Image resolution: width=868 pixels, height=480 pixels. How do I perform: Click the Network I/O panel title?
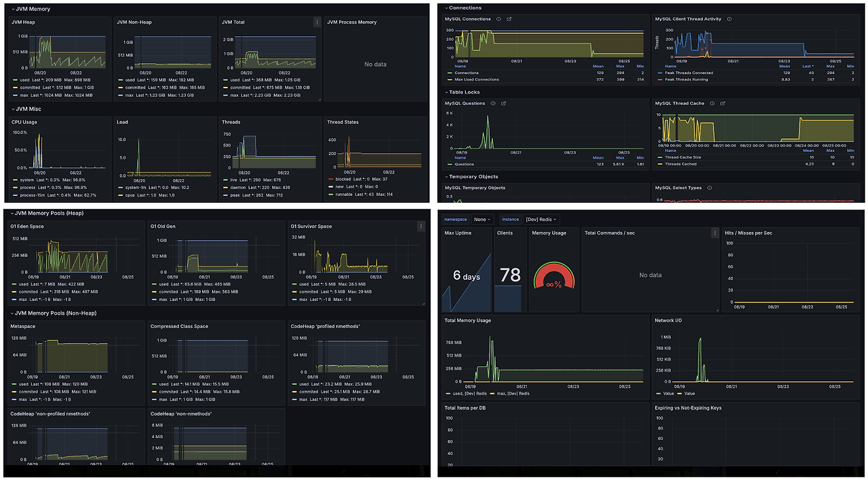[x=668, y=320]
